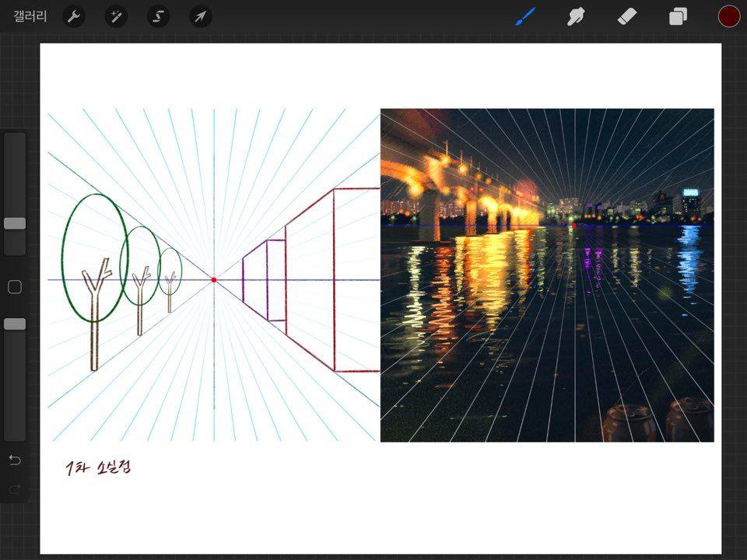
Task: Click the red vanishing point on the white diagram
Action: click(214, 280)
